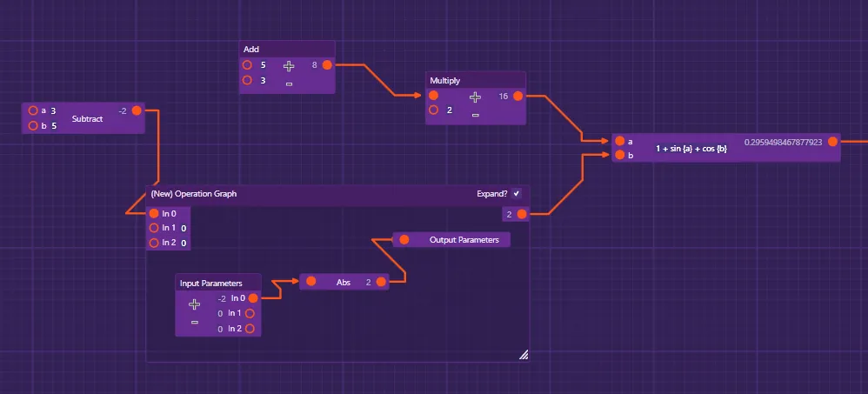
Task: Edit value 5 in the Add node
Action: [263, 65]
